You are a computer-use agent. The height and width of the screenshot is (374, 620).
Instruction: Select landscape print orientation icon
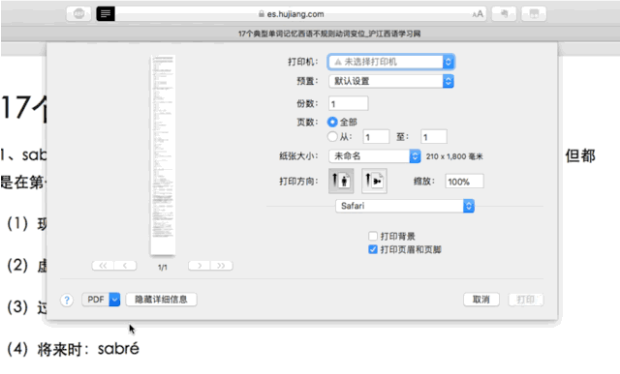click(x=374, y=181)
